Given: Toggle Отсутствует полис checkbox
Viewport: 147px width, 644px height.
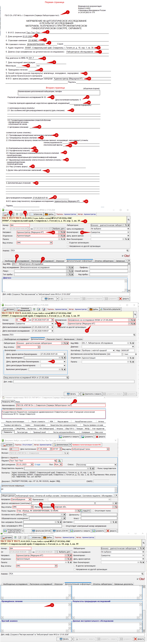Looking at the screenshot, I should (93, 511).
